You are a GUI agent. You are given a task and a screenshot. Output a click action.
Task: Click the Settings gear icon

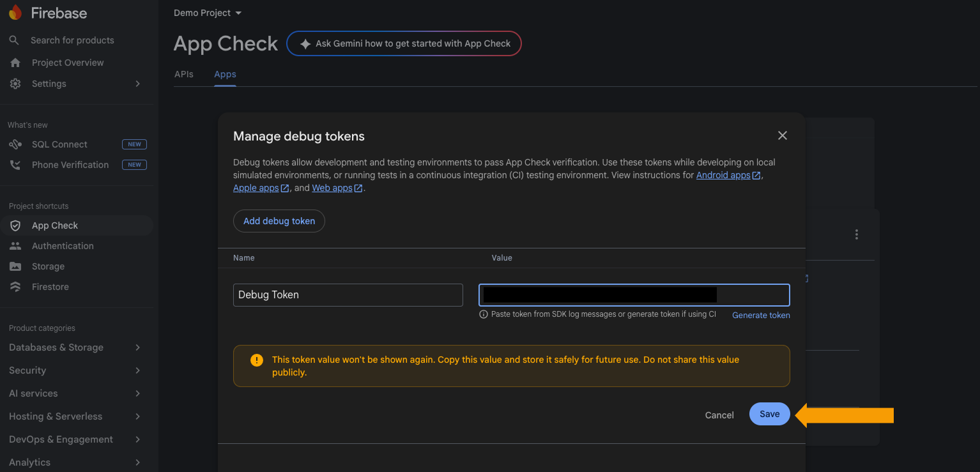[15, 84]
